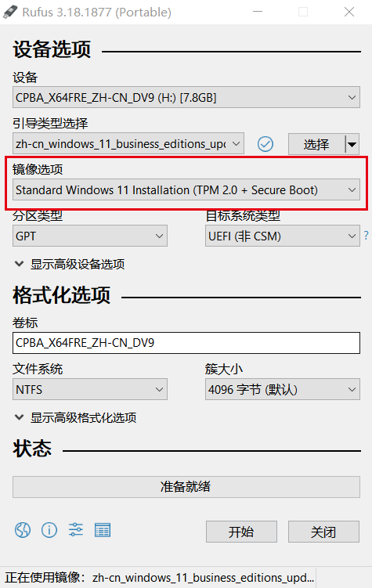This screenshot has width=372, height=588.
Task: Open the UEFI target system dropdown
Action: pos(283,236)
